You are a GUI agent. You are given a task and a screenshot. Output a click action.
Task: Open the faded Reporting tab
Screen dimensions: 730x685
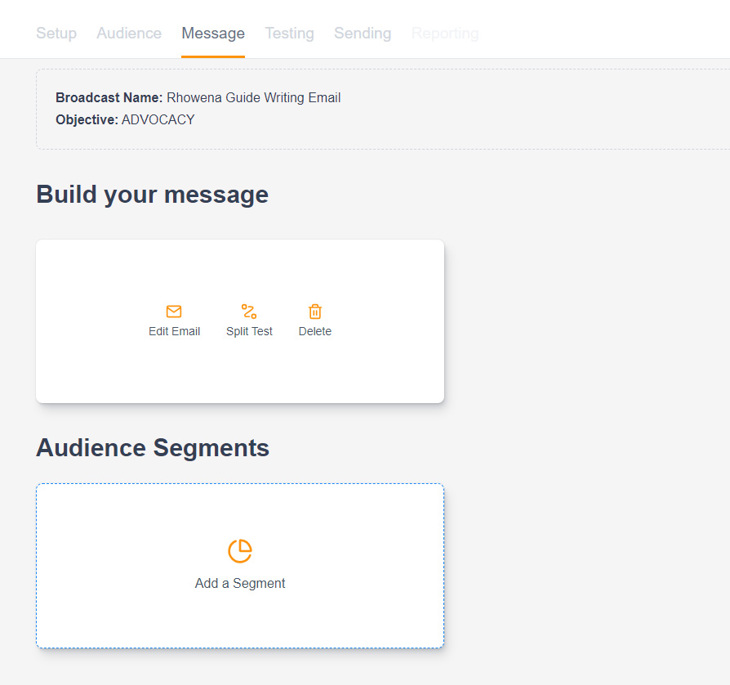tap(445, 33)
